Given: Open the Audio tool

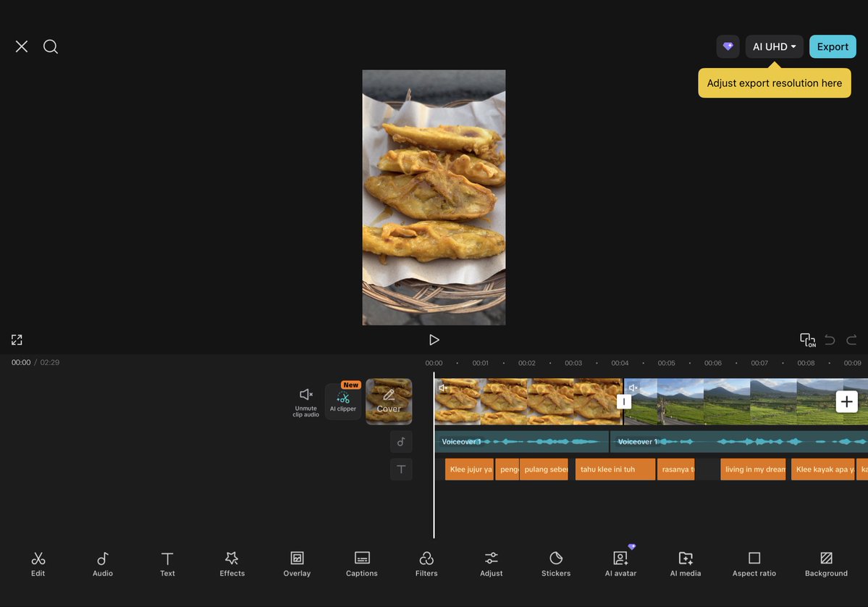Looking at the screenshot, I should click(x=102, y=564).
